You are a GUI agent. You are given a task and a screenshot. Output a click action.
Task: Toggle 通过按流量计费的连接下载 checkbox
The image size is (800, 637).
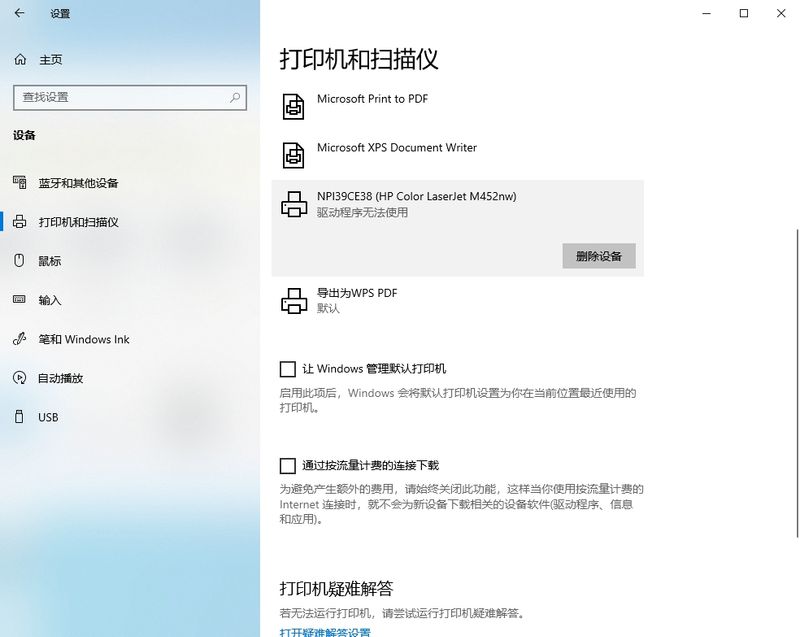click(288, 466)
